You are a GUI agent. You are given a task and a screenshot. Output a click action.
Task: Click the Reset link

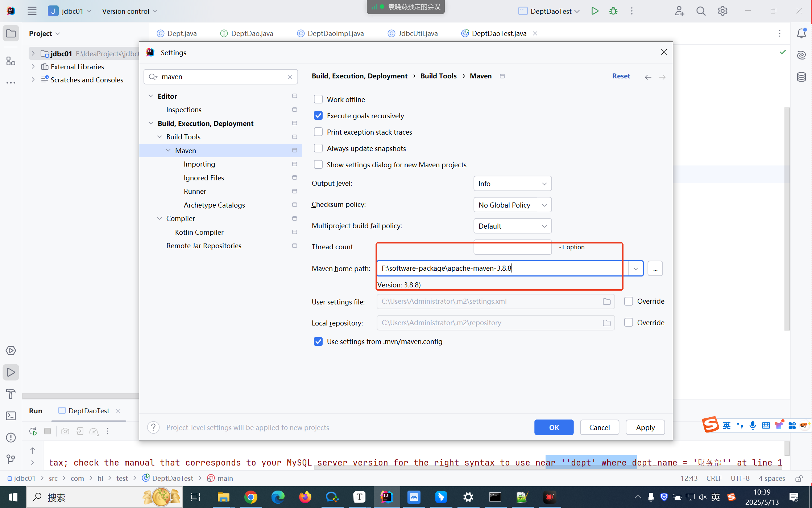click(x=621, y=76)
